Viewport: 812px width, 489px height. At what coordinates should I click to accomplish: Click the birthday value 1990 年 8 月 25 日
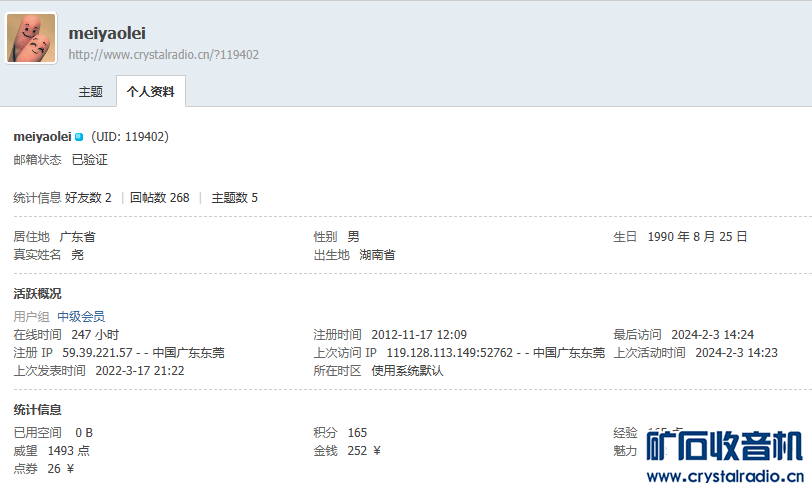(x=697, y=237)
